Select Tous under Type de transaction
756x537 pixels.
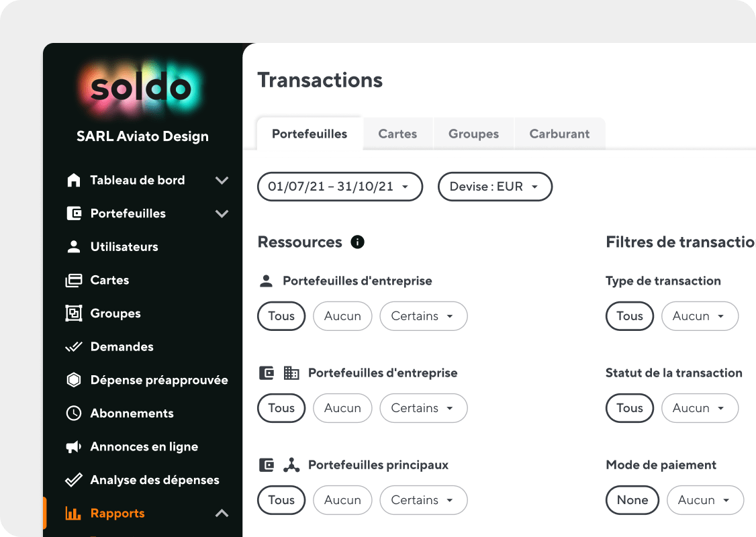(630, 316)
